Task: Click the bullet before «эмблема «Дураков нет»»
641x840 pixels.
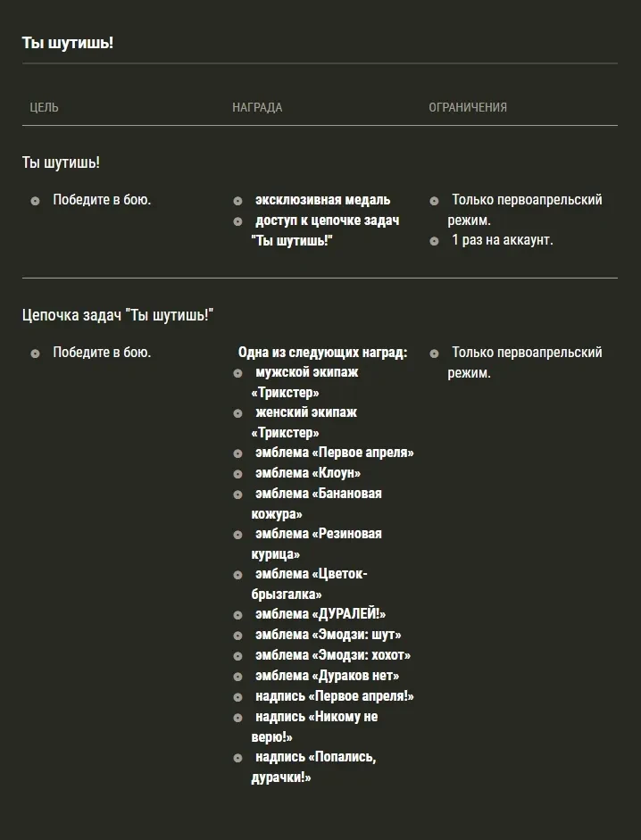Action: pos(237,677)
